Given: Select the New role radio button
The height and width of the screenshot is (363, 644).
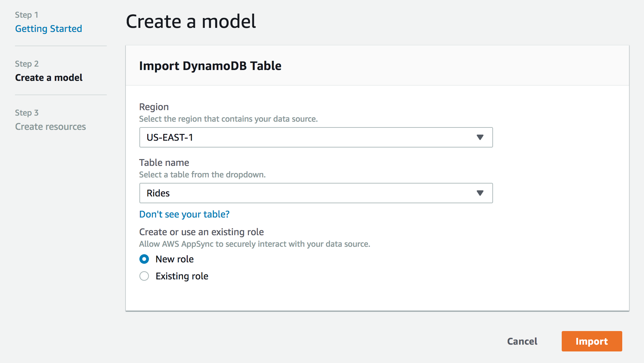Looking at the screenshot, I should pyautogui.click(x=144, y=259).
